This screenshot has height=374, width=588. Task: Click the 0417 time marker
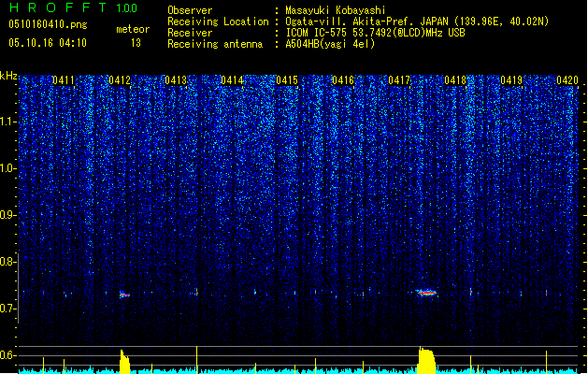(x=399, y=80)
